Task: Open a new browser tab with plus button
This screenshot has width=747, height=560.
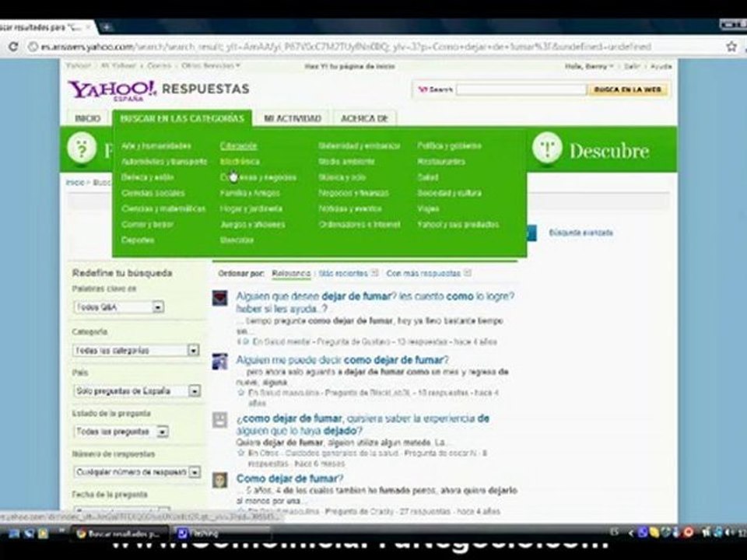Action: (x=107, y=27)
